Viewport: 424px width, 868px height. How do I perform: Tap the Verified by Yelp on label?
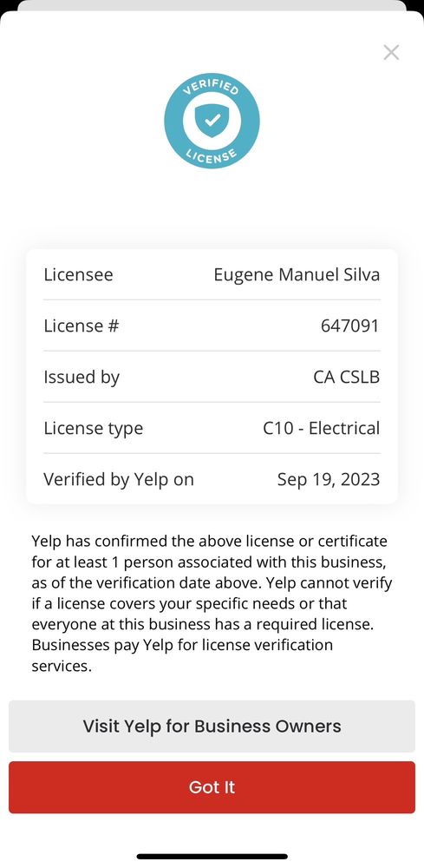pyautogui.click(x=118, y=479)
